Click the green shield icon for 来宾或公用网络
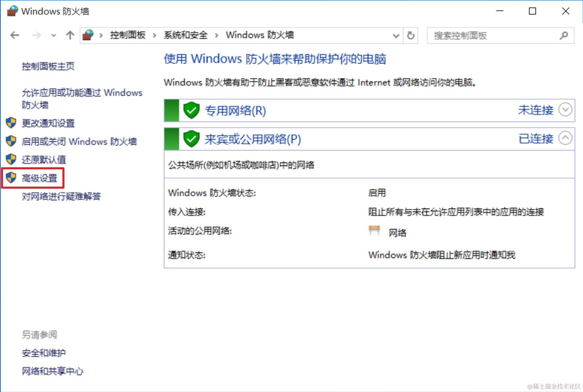Viewport: 583px width, 392px height. pyautogui.click(x=191, y=139)
